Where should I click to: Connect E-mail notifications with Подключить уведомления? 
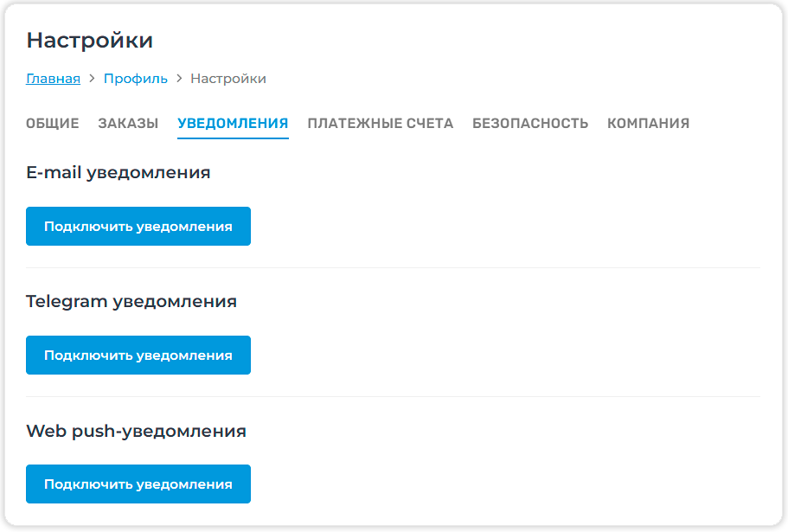[x=138, y=227]
